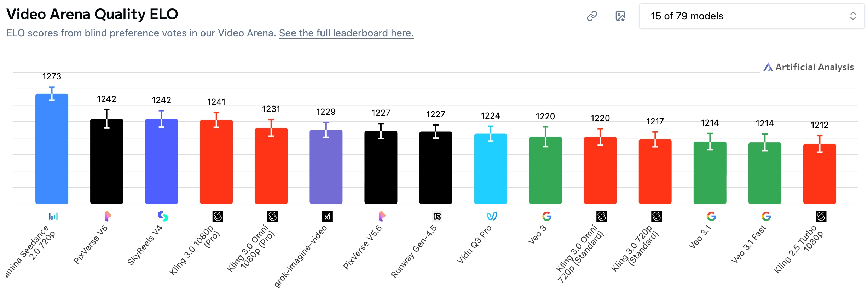Image resolution: width=868 pixels, height=291 pixels.
Task: Click the Runway Gen-4.5 logo icon
Action: click(x=437, y=216)
